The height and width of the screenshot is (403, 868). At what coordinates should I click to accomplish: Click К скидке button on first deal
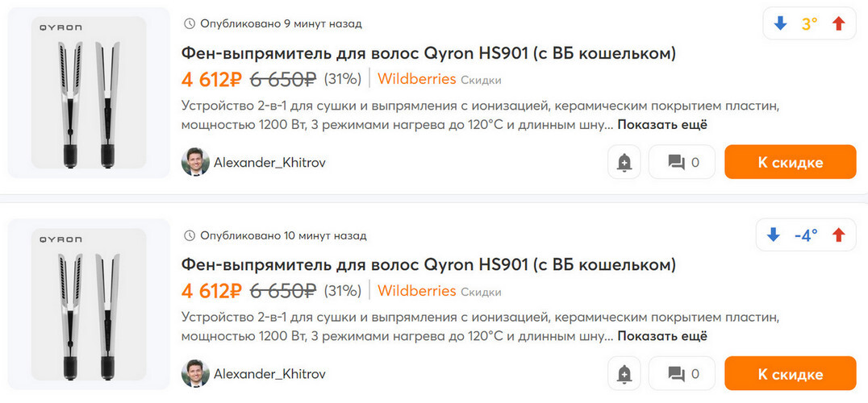tap(790, 162)
